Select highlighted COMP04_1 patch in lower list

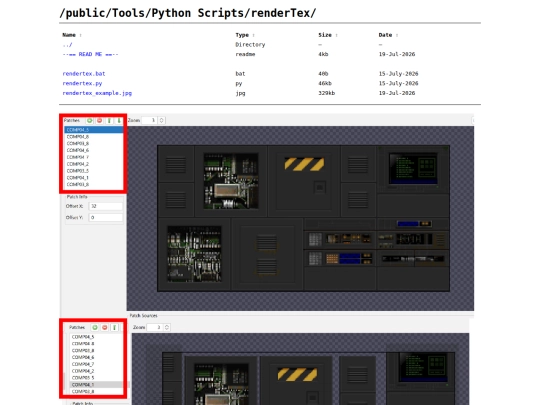[96, 385]
